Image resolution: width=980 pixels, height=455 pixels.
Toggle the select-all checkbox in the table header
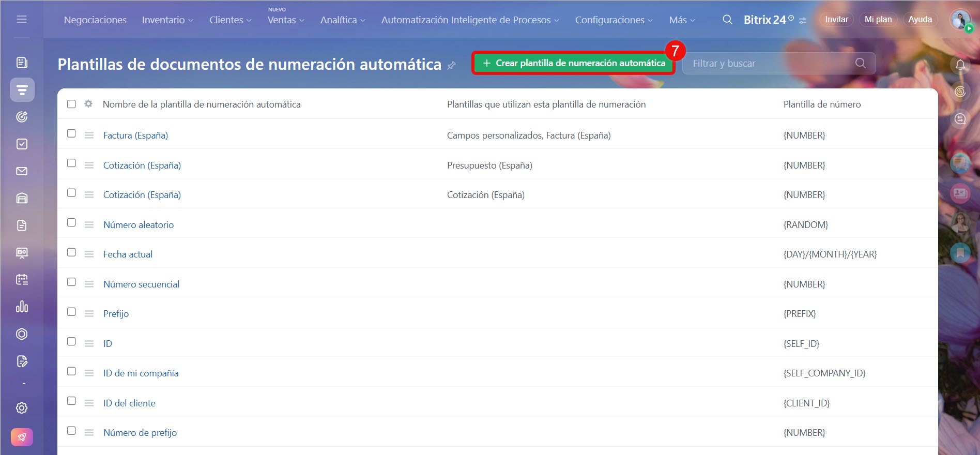click(x=71, y=104)
